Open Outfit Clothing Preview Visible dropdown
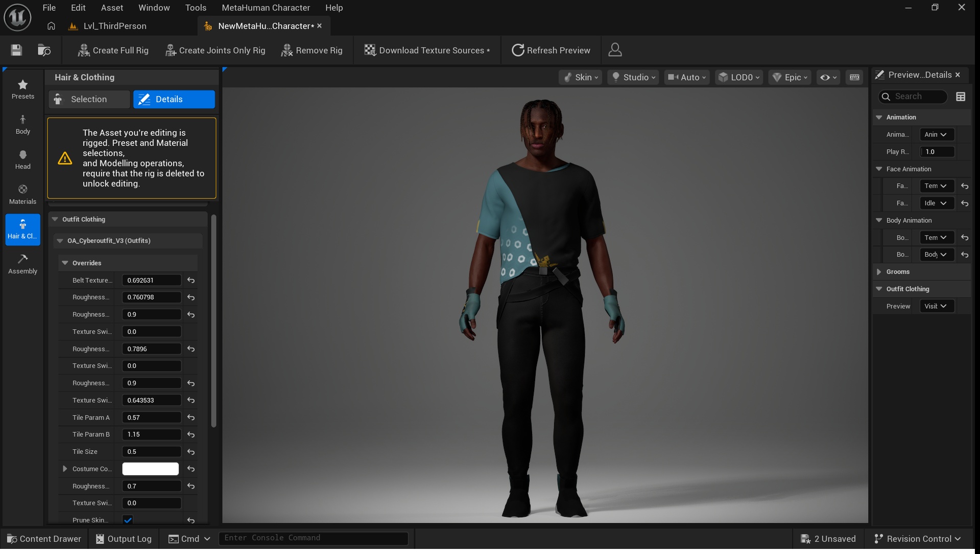980x554 pixels. (x=937, y=306)
